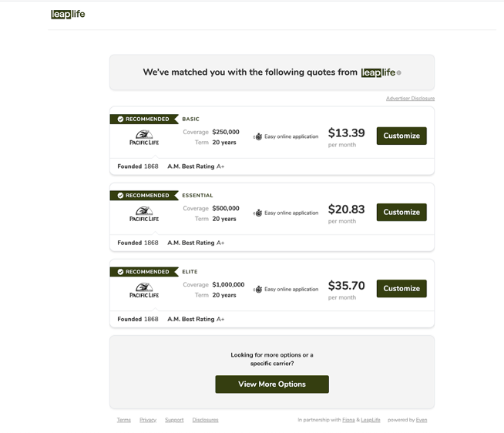
Task: Customize the $20.83 Essential plan
Action: (x=402, y=212)
